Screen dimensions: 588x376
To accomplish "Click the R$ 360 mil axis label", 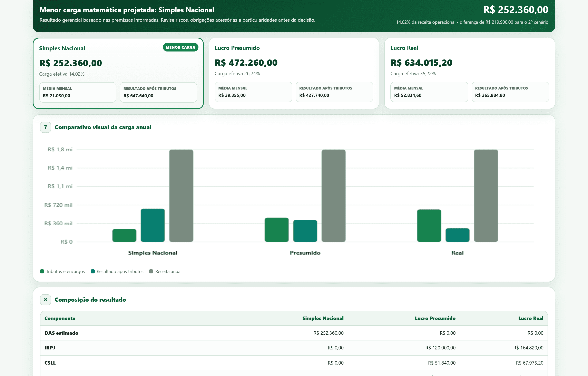I will point(58,223).
